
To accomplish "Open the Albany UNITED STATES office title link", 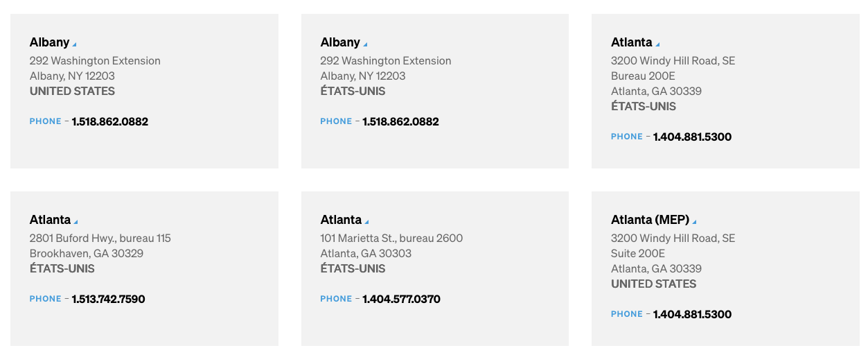I will (49, 42).
